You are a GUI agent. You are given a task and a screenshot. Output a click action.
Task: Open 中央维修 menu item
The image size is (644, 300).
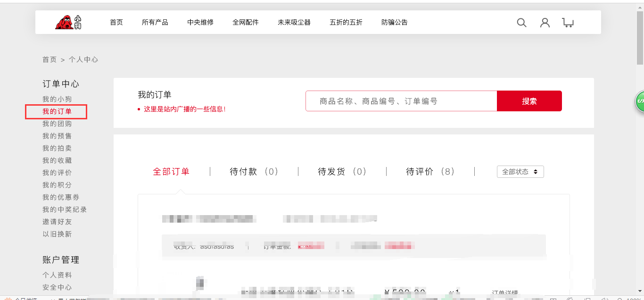click(200, 22)
